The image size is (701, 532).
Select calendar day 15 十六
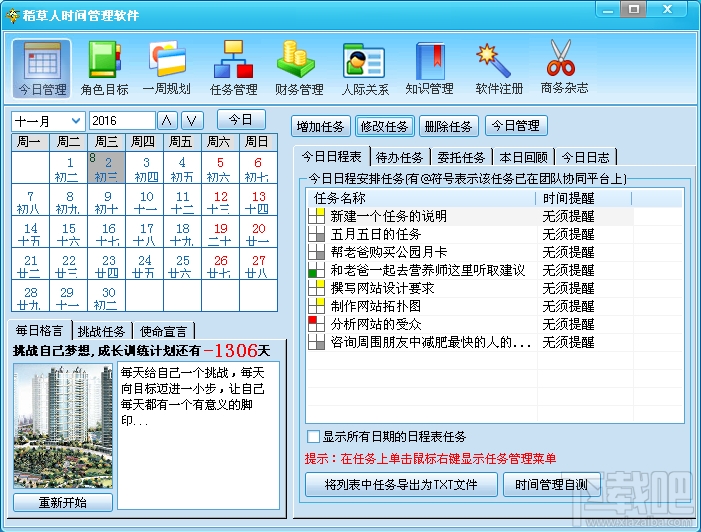68,234
